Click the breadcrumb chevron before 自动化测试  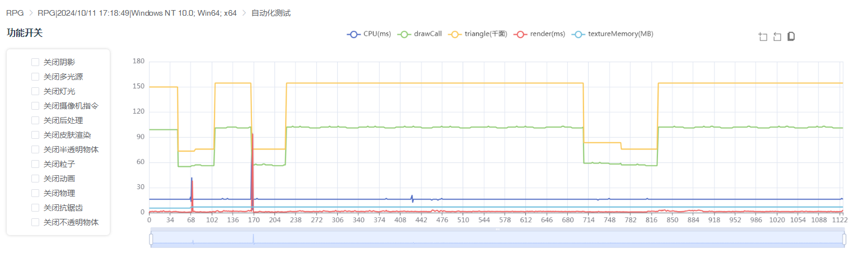244,13
